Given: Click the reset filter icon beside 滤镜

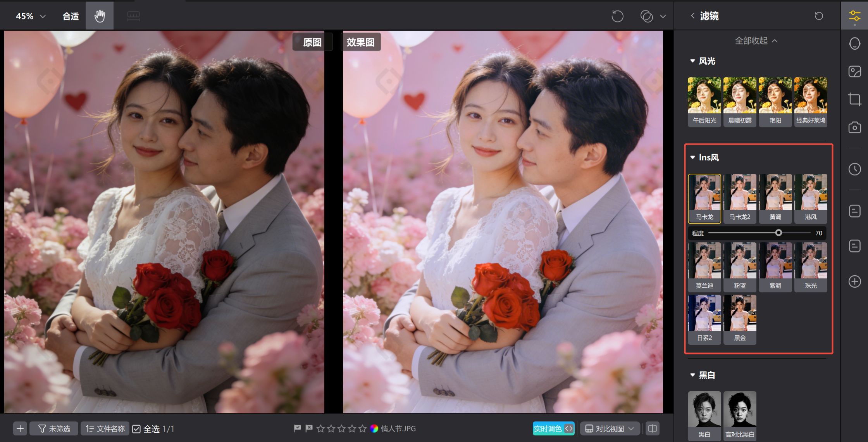Looking at the screenshot, I should [819, 16].
